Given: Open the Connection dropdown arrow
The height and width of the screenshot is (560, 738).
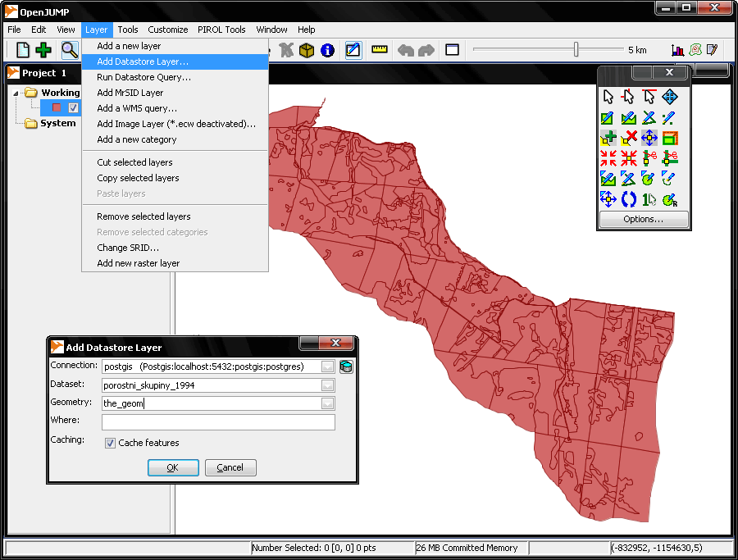Looking at the screenshot, I should 328,367.
